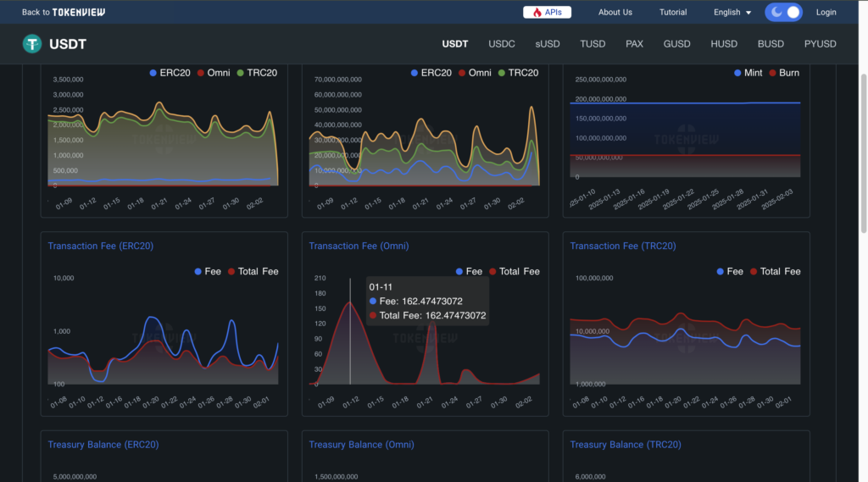The height and width of the screenshot is (482, 868).
Task: Toggle ERC20 legend in middle top chart
Action: tap(431, 73)
